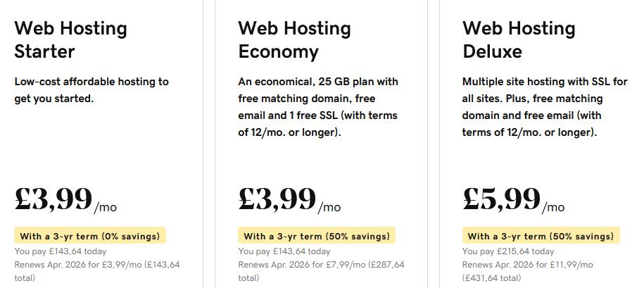Click the Deluxe renewal £11,99/mo note
The height and width of the screenshot is (288, 644).
(527, 271)
